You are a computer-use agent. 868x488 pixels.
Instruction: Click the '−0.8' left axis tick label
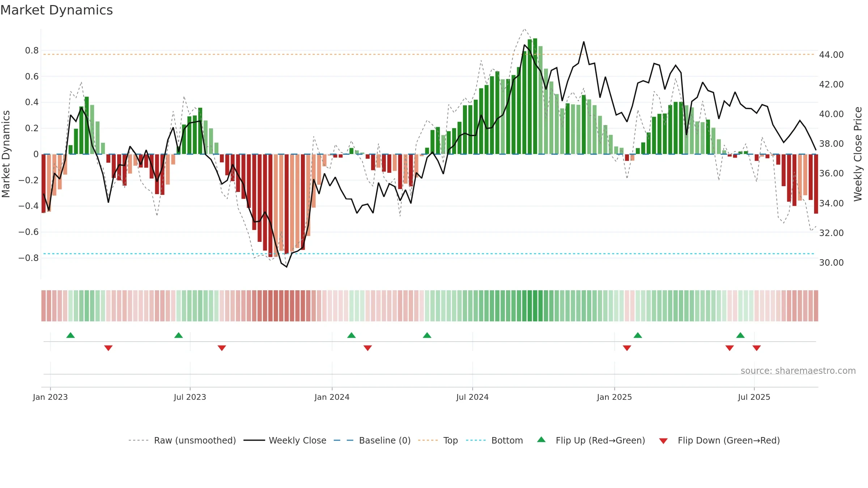[29, 258]
